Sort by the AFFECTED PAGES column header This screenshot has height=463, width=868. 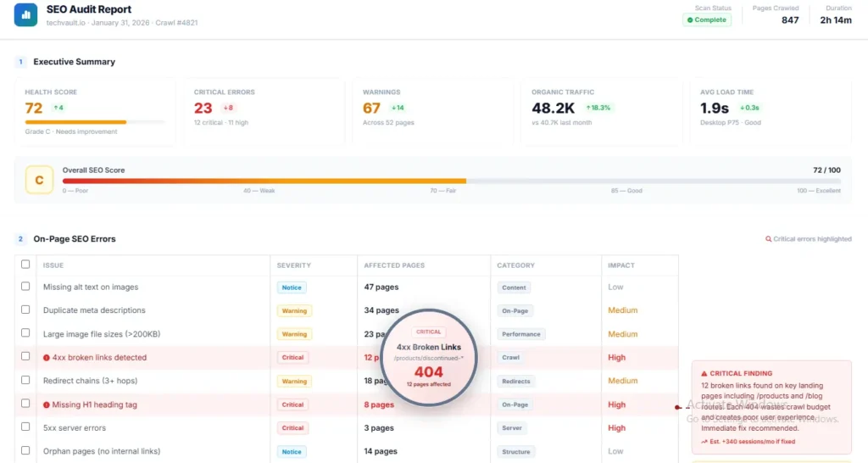[394, 265]
